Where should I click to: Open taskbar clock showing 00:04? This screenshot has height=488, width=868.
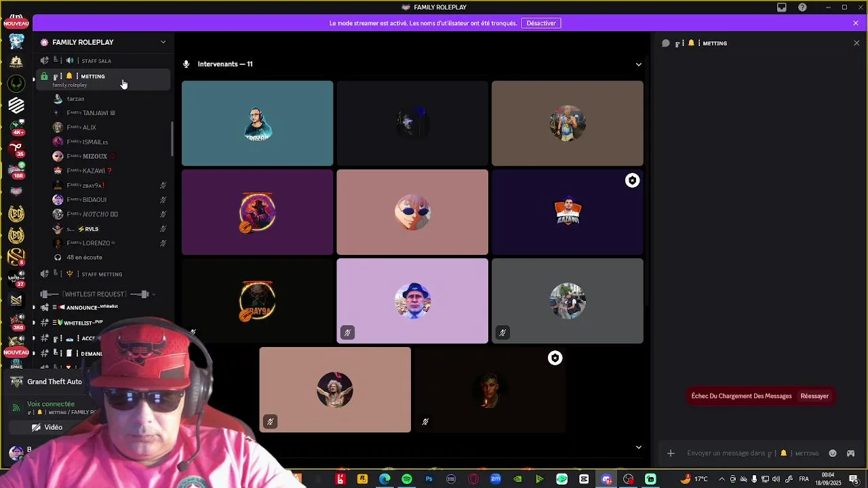pyautogui.click(x=828, y=479)
